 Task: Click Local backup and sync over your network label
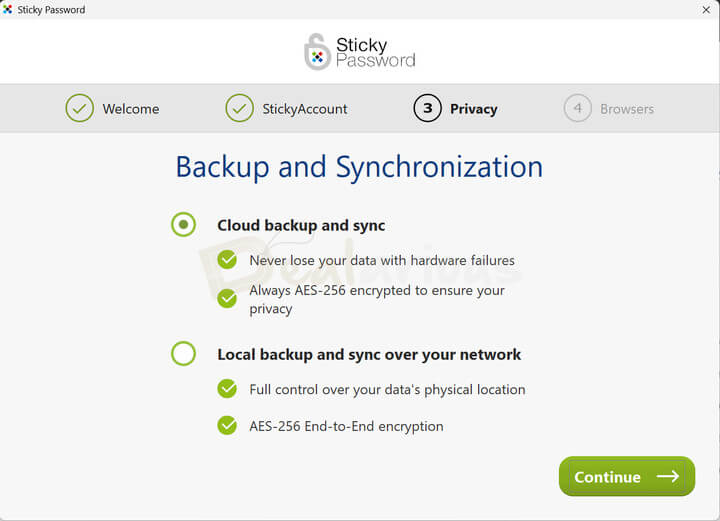[369, 354]
